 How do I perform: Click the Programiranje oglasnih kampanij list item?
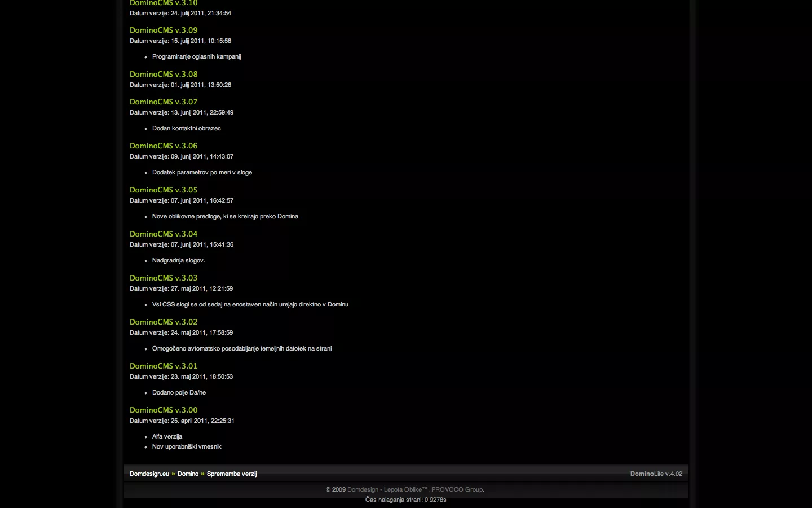click(x=196, y=56)
